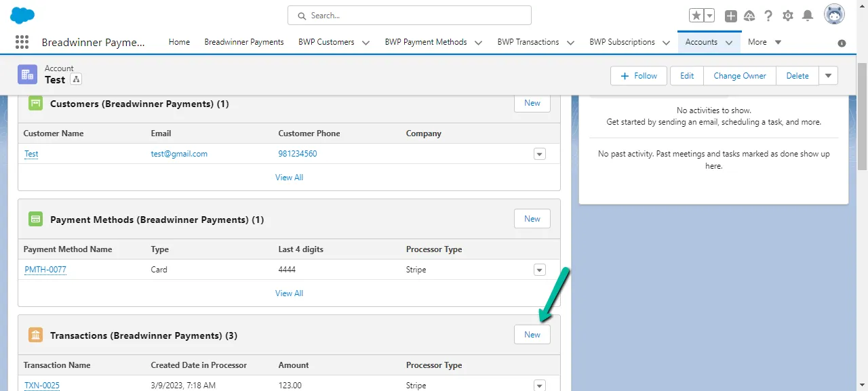Click the Stripe cell in PMTH-0077 row
868x391 pixels.
tap(416, 270)
